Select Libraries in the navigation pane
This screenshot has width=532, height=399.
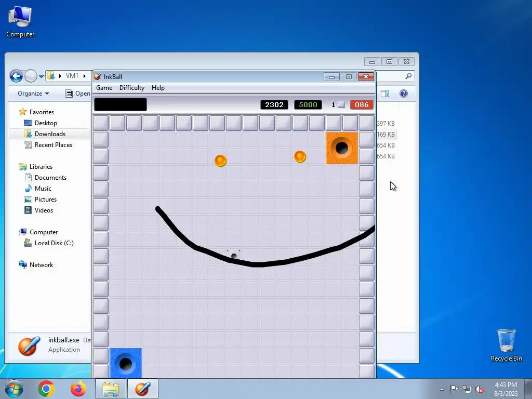point(41,167)
